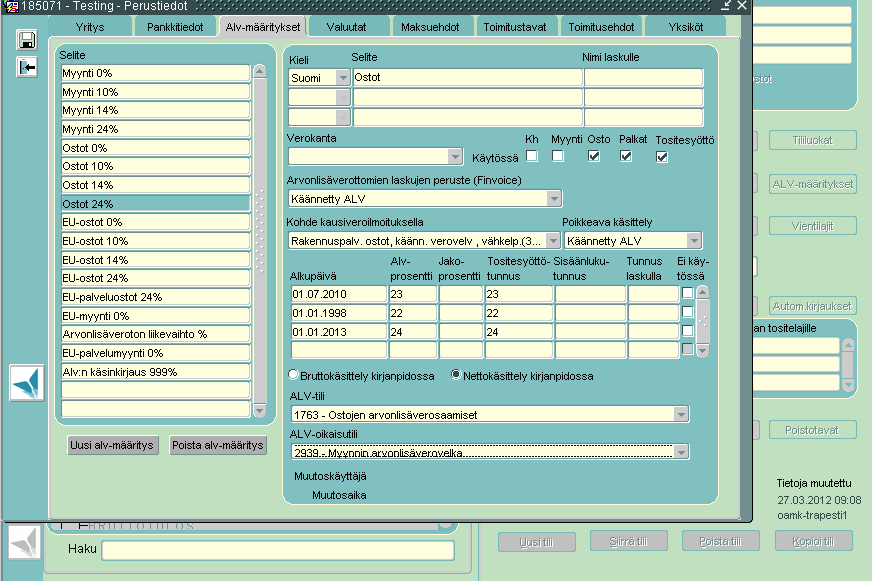Image resolution: width=872 pixels, height=581 pixels.
Task: Expand the ALV-oikaisutili dropdown
Action: tap(681, 452)
